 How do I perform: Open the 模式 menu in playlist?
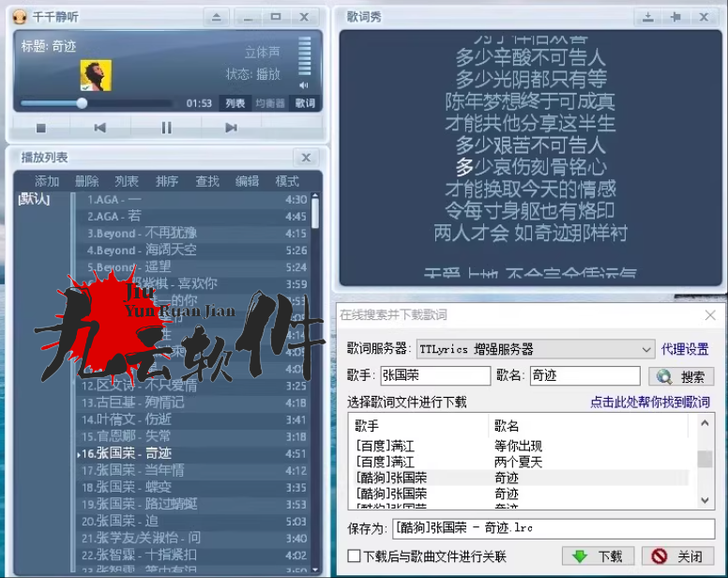coord(287,181)
